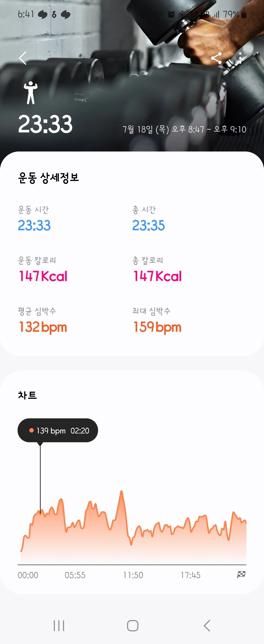This screenshot has width=264, height=644.
Task: Tap the heart rate chart peak
Action: 122,492
